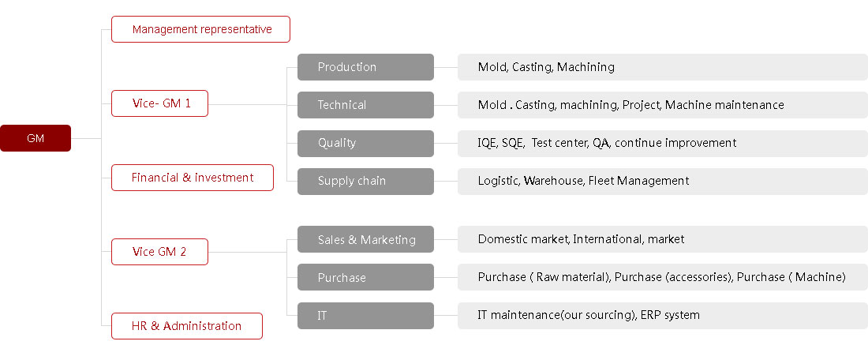This screenshot has height=360, width=868.
Task: Click the IQE, SQE, Test center bar
Action: 663,144
